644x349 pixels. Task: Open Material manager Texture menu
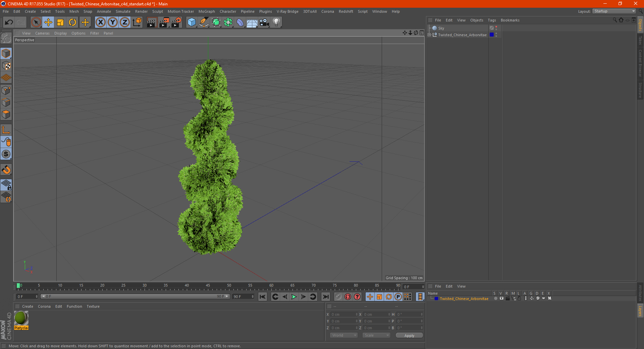point(93,306)
